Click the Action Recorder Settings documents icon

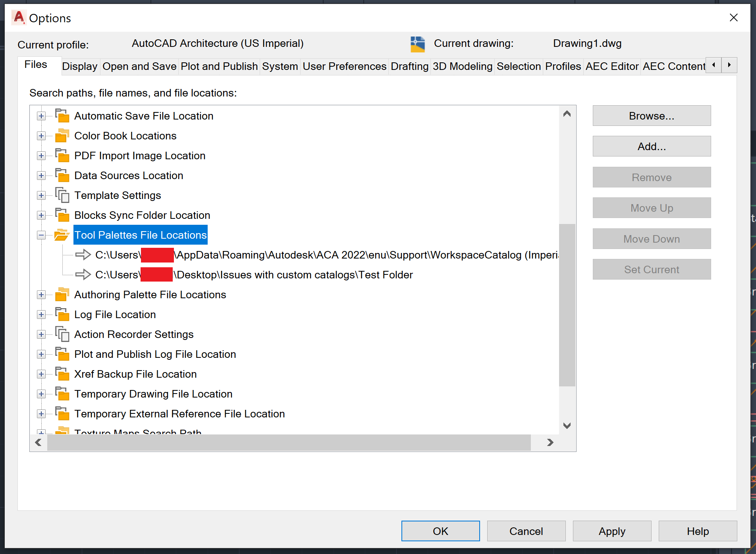click(x=62, y=334)
